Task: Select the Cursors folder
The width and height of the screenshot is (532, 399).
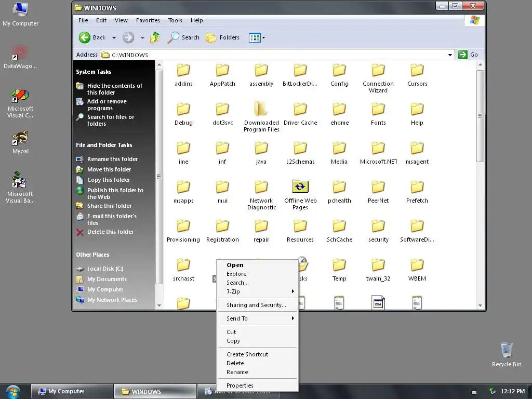Action: pyautogui.click(x=417, y=75)
